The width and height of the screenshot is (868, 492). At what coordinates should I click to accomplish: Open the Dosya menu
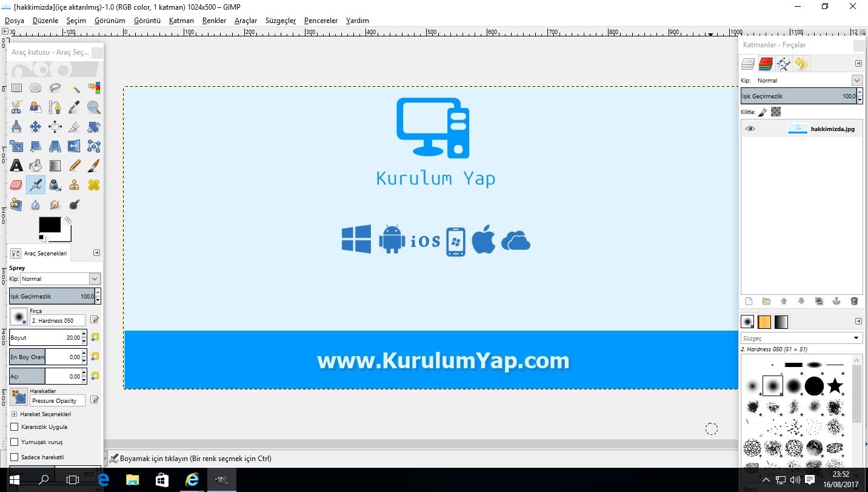[x=15, y=21]
